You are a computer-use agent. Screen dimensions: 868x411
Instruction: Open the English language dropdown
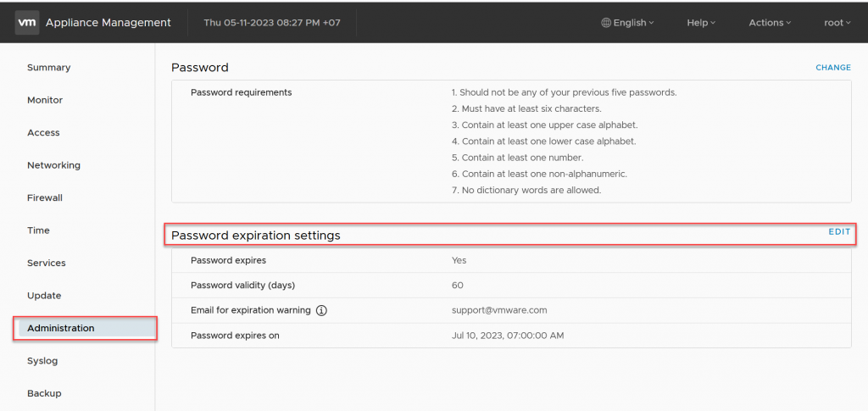tap(629, 23)
